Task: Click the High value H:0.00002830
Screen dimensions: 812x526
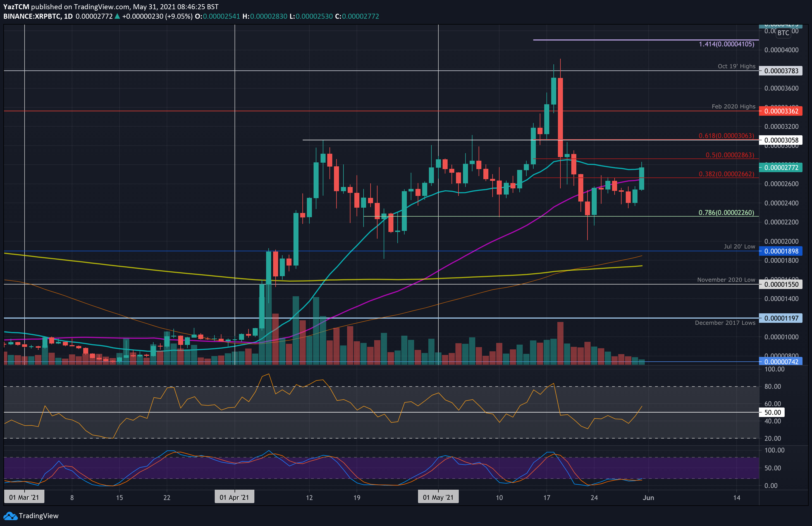Action: coord(265,16)
